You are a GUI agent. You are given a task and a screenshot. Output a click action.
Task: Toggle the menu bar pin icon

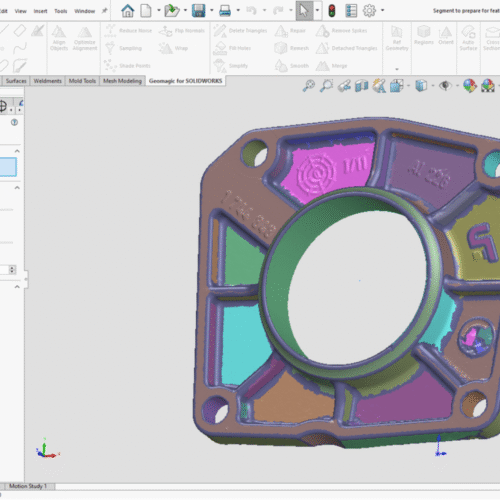point(104,11)
